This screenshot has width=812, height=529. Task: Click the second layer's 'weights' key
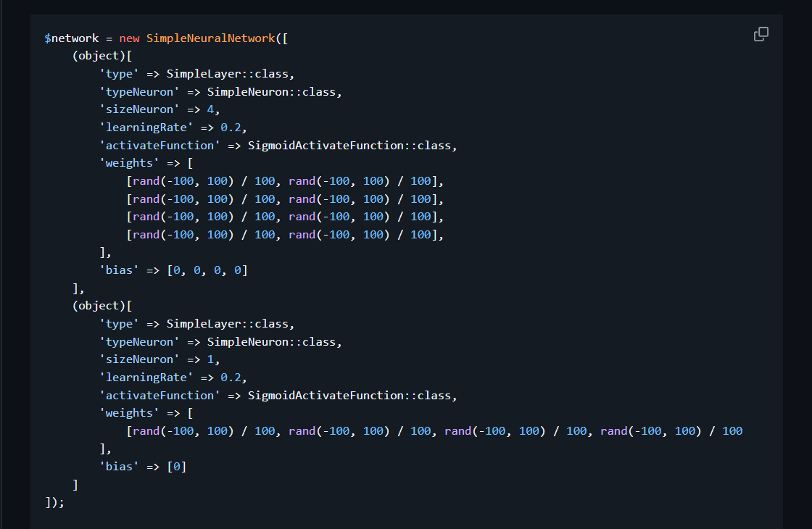[129, 413]
